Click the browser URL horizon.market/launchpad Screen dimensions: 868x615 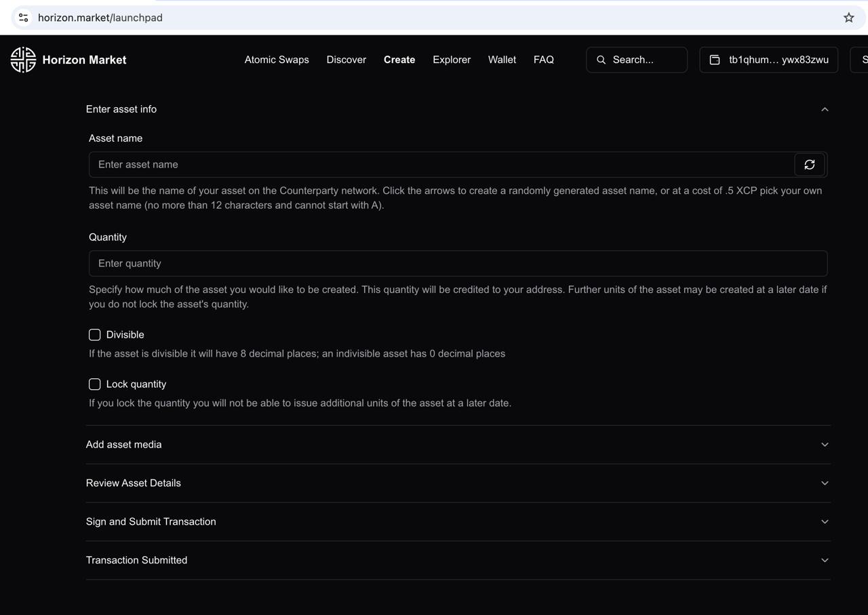pyautogui.click(x=100, y=18)
